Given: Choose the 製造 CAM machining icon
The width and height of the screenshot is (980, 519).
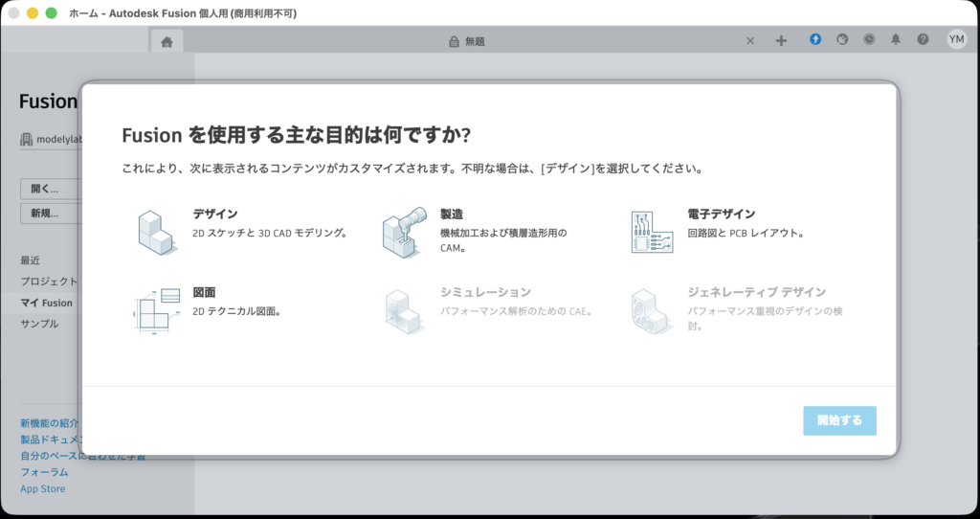Looking at the screenshot, I should coord(402,231).
